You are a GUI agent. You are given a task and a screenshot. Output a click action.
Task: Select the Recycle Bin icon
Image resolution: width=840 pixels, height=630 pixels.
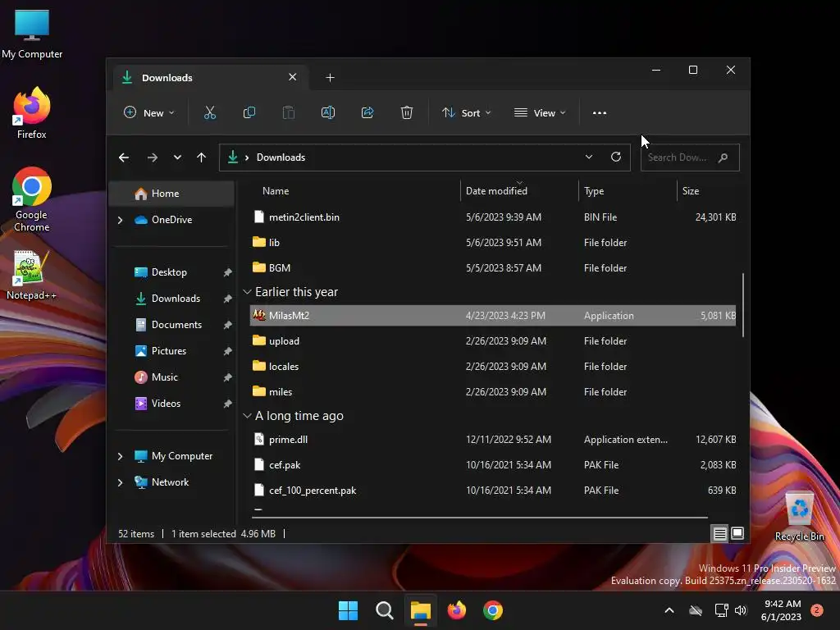point(799,517)
